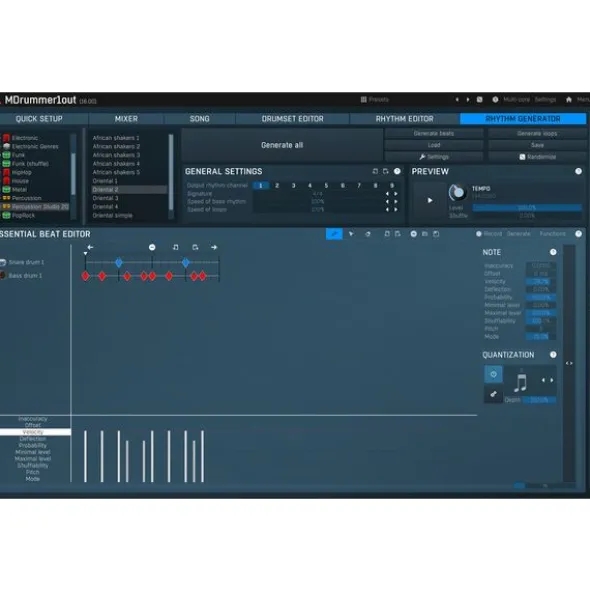
Task: Paste General Settings using paste icon
Action: [386, 171]
